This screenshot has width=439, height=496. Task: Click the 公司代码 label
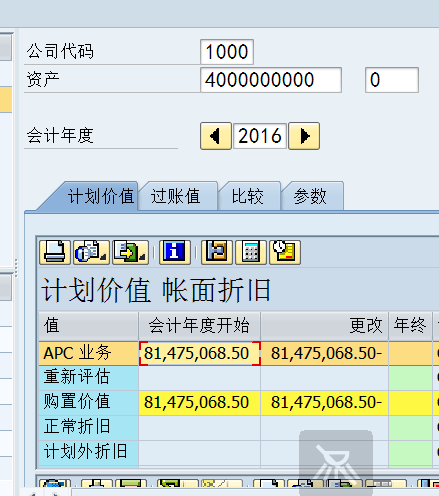click(60, 52)
